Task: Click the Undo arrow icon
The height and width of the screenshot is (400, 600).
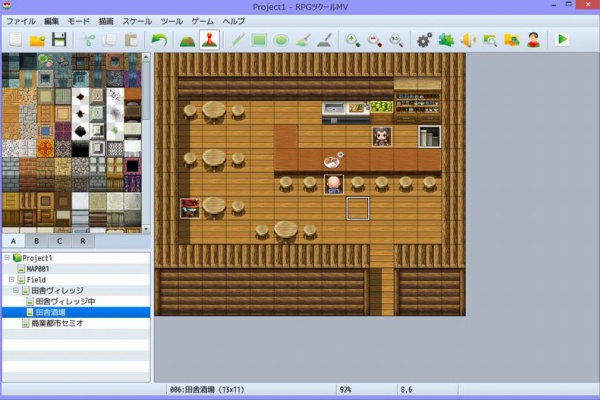Action: 159,40
